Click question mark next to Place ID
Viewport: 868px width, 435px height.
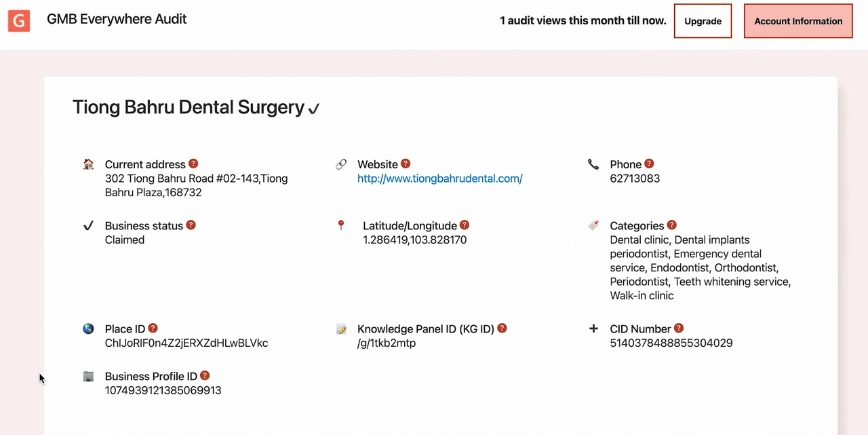[153, 328]
